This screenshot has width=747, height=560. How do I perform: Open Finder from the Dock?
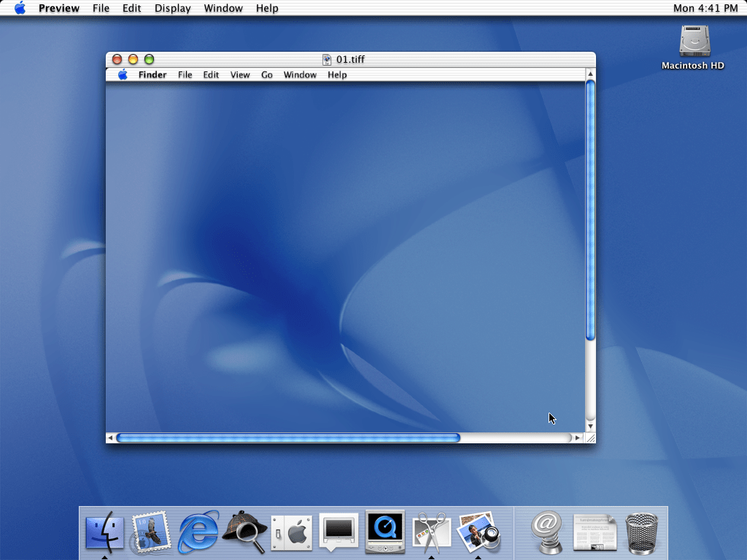click(105, 532)
